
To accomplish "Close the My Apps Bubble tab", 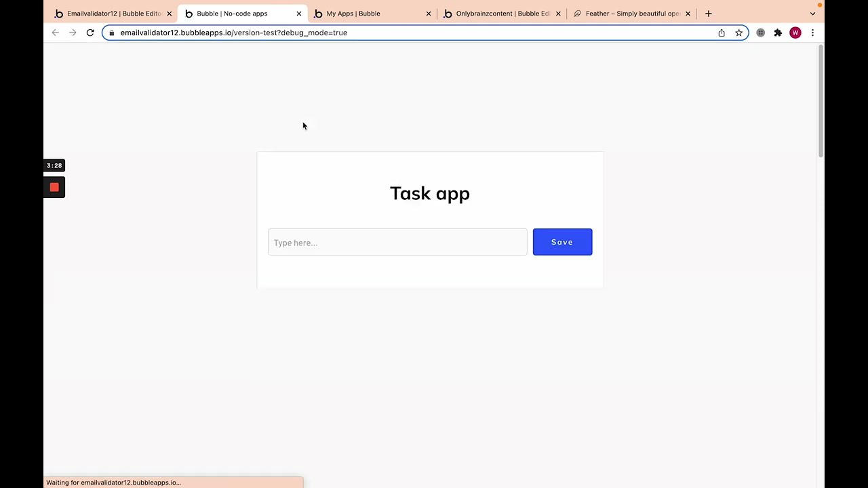I will coord(428,14).
